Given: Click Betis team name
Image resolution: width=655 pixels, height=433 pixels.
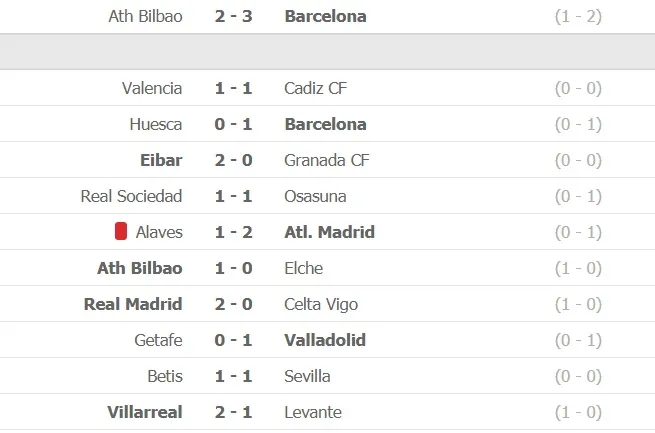Looking at the screenshot, I should [x=164, y=376].
